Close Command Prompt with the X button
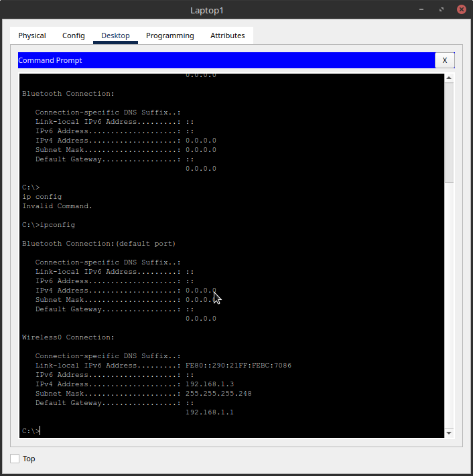 [445, 60]
